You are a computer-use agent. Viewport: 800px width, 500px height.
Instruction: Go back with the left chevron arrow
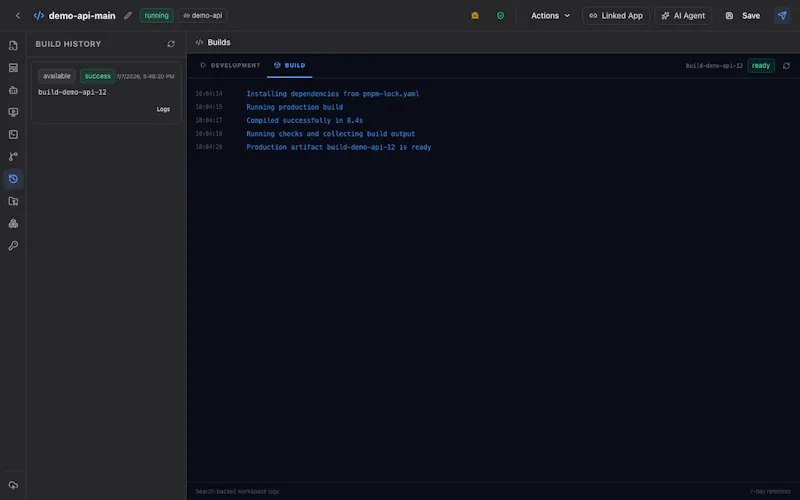pyautogui.click(x=18, y=16)
